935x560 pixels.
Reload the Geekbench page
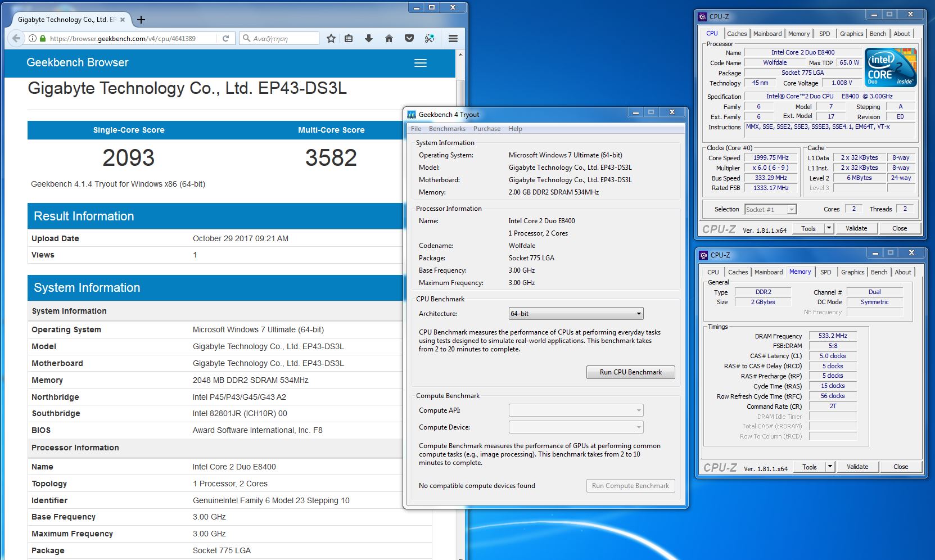coord(225,38)
